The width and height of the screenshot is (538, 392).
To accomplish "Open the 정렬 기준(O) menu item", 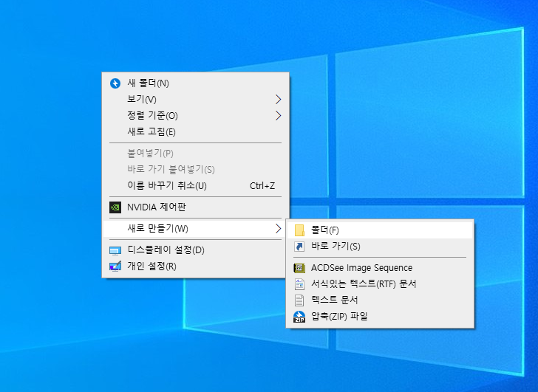I will tap(196, 116).
